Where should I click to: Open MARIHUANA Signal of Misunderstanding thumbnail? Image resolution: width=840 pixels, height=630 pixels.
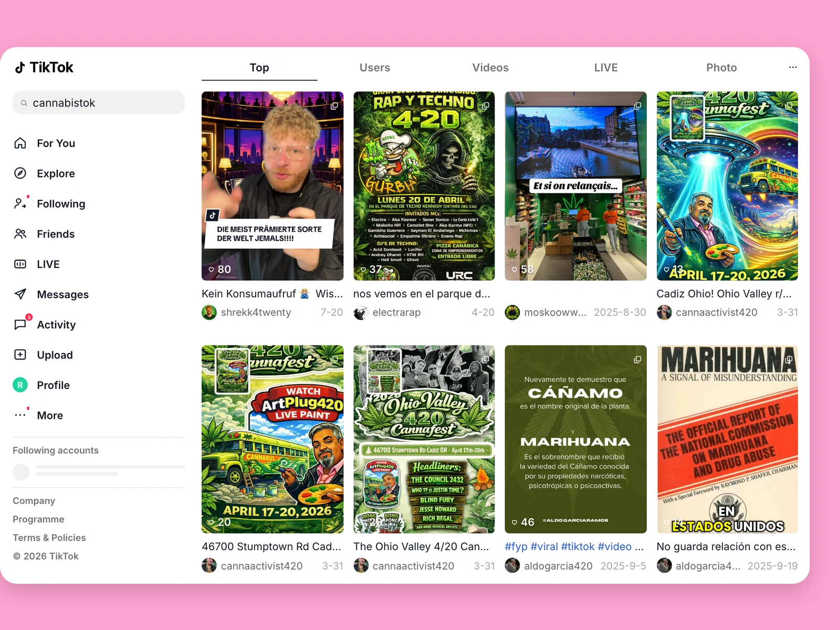pos(727,439)
